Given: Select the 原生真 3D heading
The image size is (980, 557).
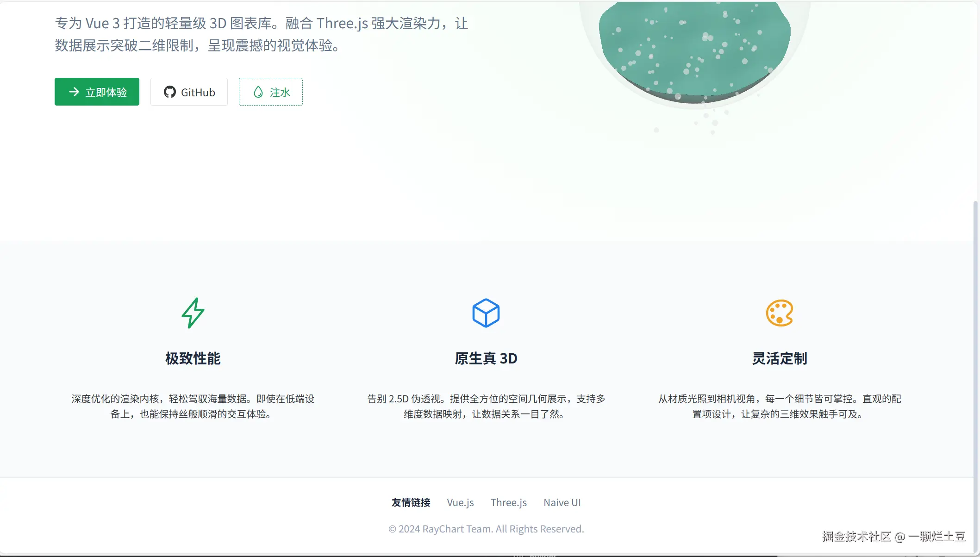Looking at the screenshot, I should tap(486, 358).
